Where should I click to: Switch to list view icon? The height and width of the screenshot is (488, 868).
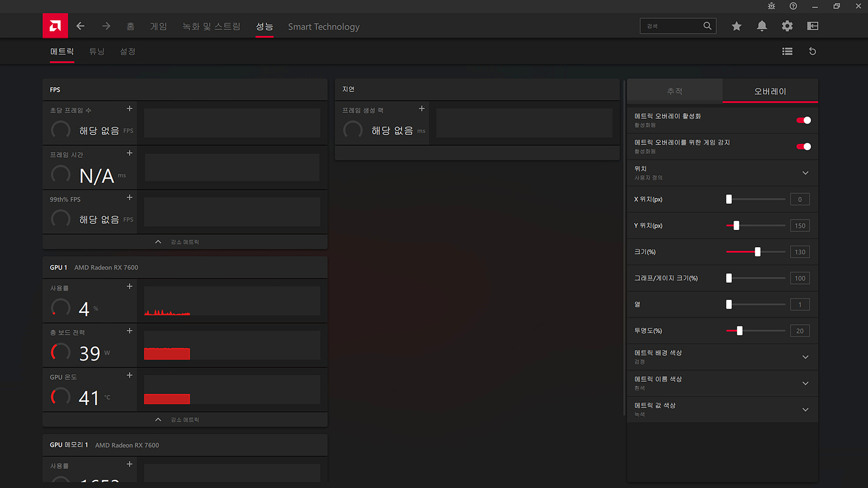787,52
